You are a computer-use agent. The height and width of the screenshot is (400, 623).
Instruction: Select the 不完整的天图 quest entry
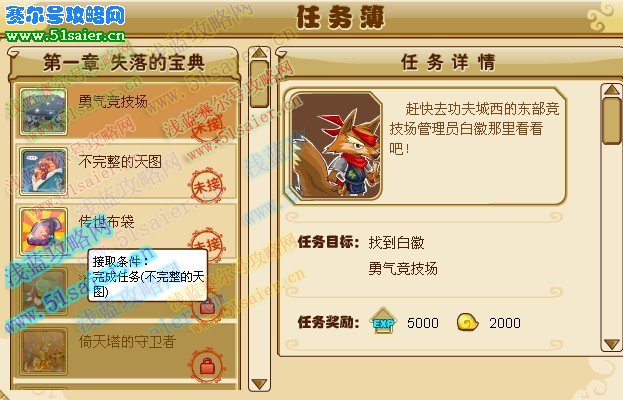point(126,172)
